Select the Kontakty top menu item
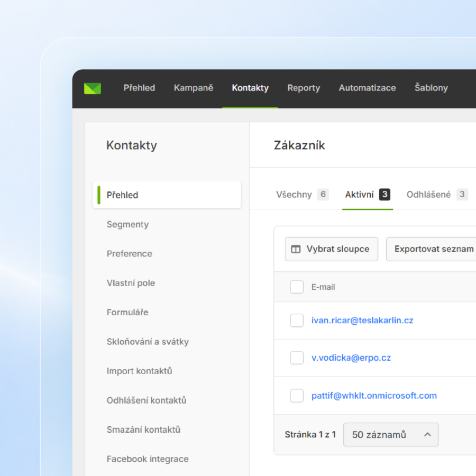Image resolution: width=476 pixels, height=476 pixels. click(x=250, y=88)
